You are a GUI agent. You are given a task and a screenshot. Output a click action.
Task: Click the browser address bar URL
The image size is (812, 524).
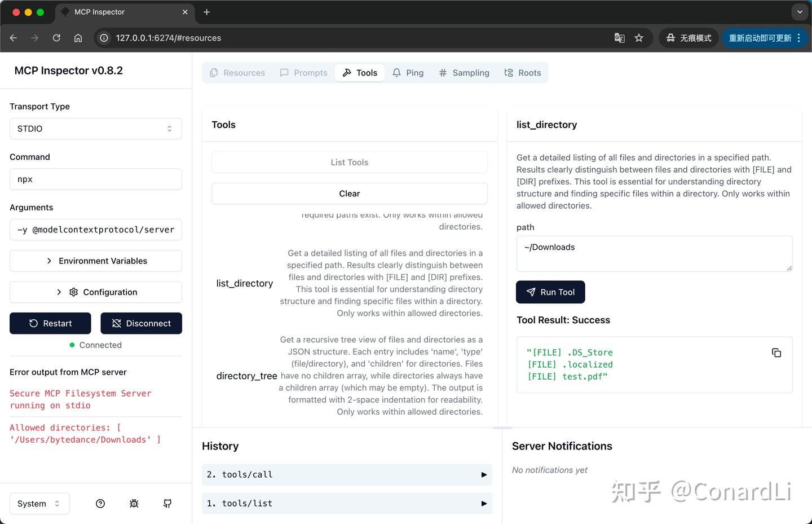pos(169,38)
